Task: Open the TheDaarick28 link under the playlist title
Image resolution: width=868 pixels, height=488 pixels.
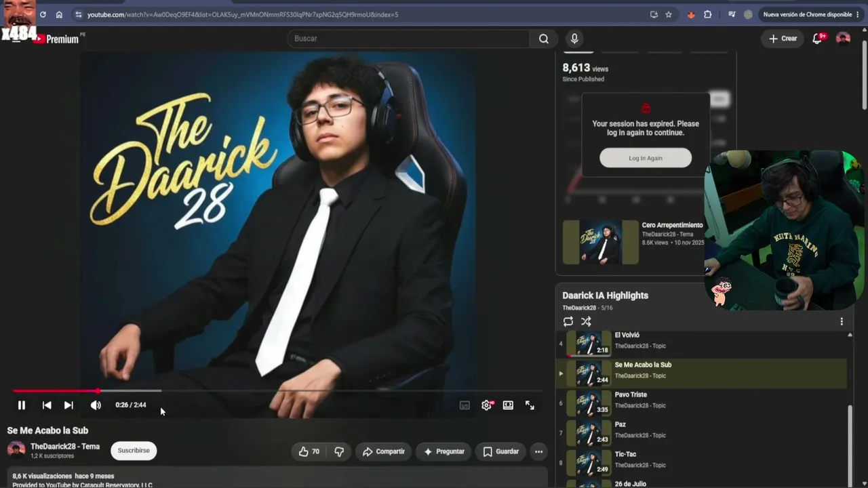Action: pyautogui.click(x=579, y=308)
